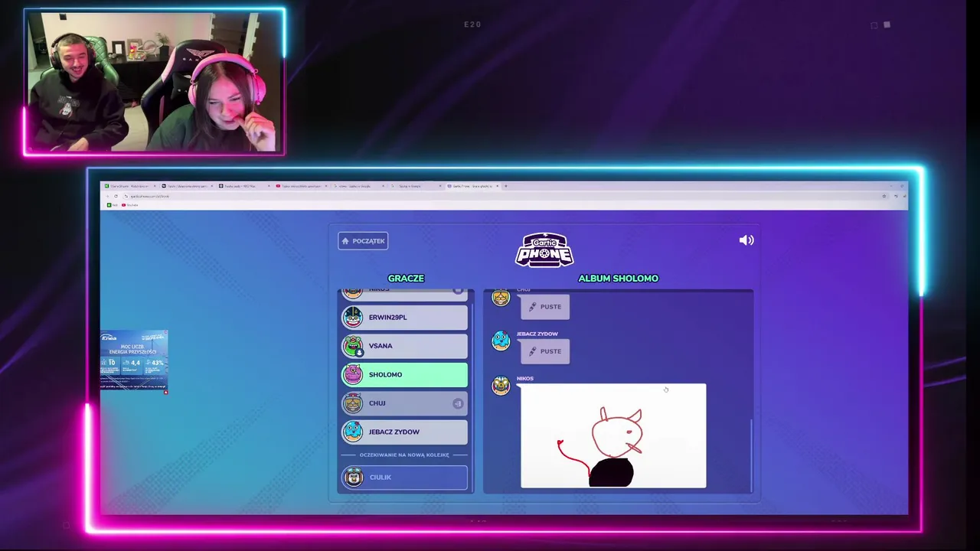Reload the page with the browser refresh button
Image resolution: width=980 pixels, height=551 pixels.
[x=116, y=196]
